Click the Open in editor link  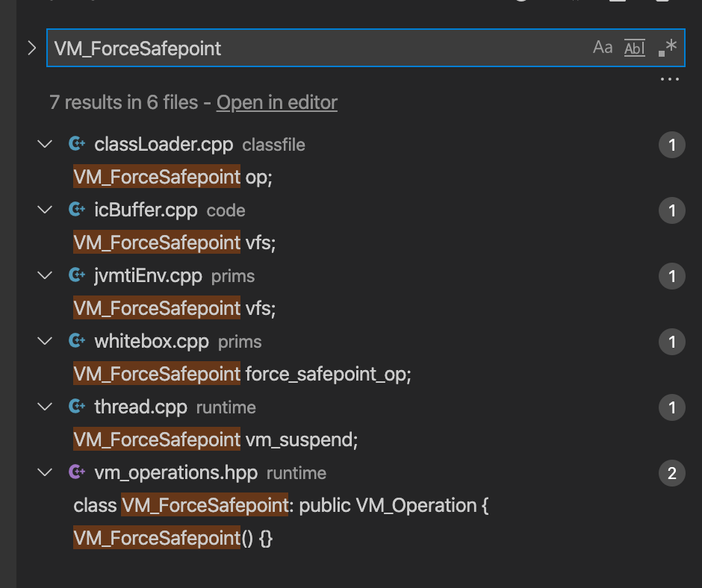coord(276,103)
